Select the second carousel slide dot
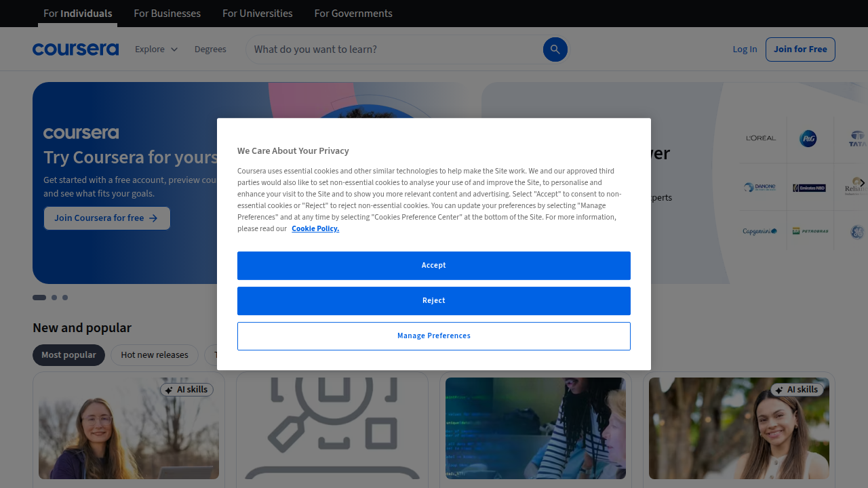This screenshot has width=868, height=488. coord(54,298)
